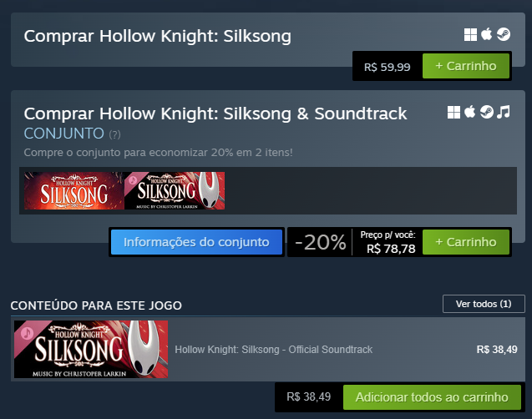Click the soundtrack thumbnail in the bundle strip
532x419 pixels.
175,192
